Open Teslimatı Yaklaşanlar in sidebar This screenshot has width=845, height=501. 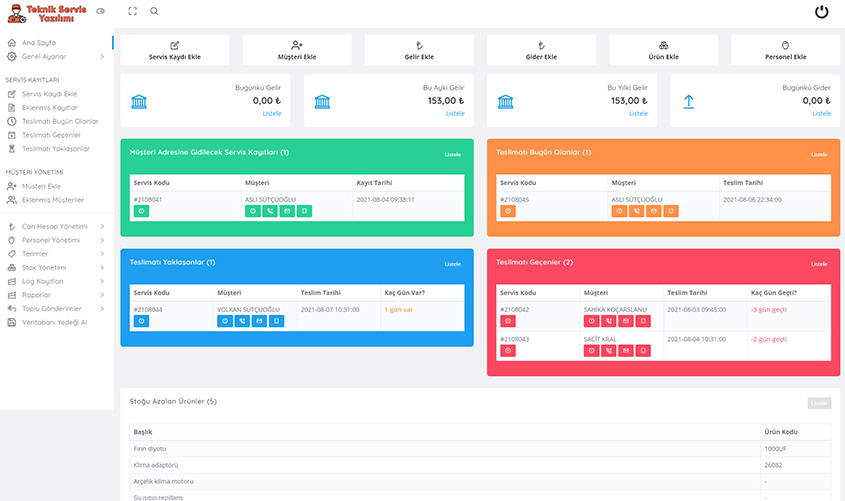coord(56,149)
